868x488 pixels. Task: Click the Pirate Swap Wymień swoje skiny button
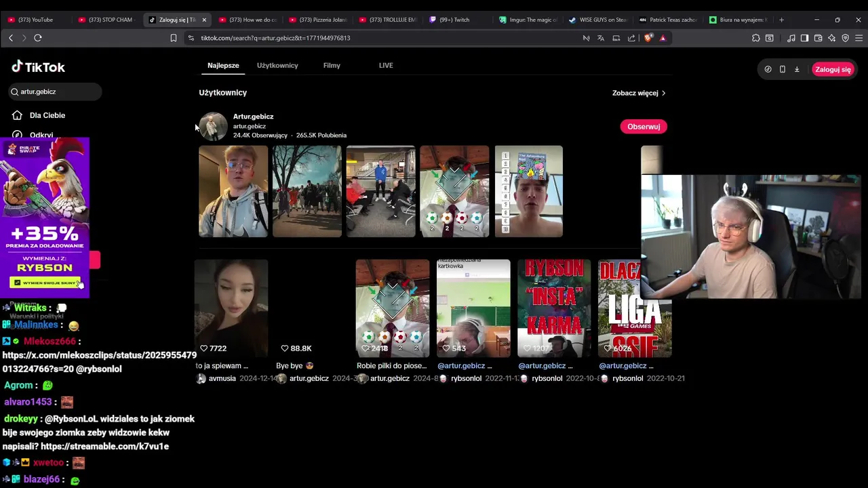45,283
